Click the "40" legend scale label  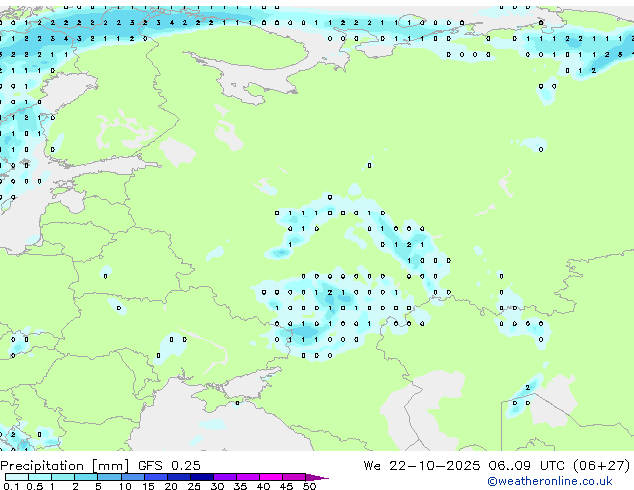[263, 486]
